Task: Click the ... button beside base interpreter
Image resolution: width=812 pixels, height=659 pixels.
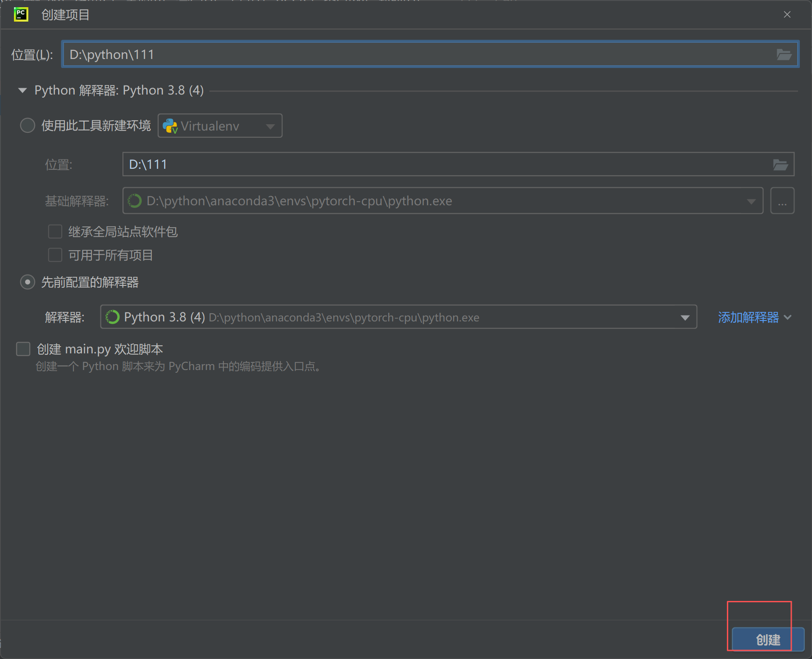Action: coord(782,201)
